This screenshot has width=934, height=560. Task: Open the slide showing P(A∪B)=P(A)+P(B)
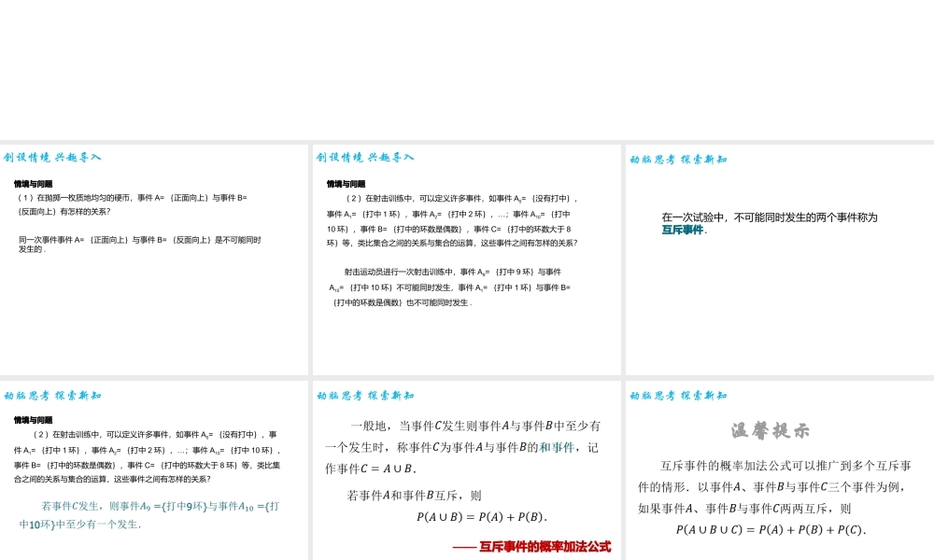[x=467, y=467]
